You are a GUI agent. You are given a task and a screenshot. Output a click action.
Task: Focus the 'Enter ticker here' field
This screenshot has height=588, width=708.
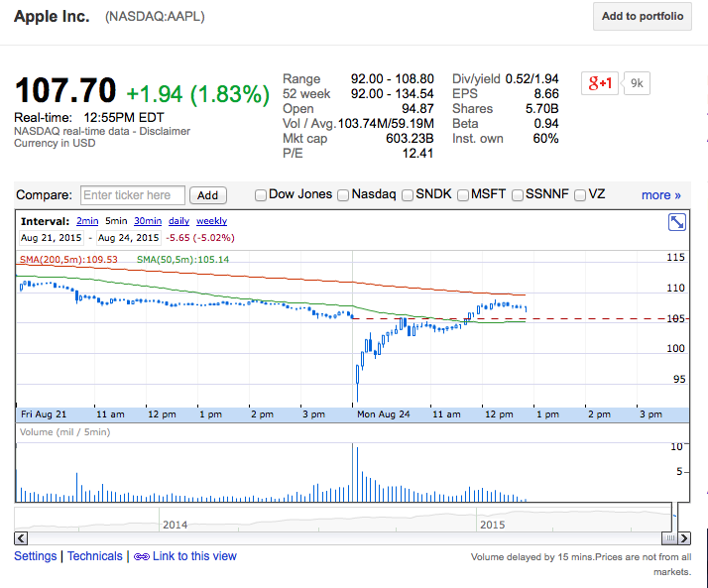point(133,195)
